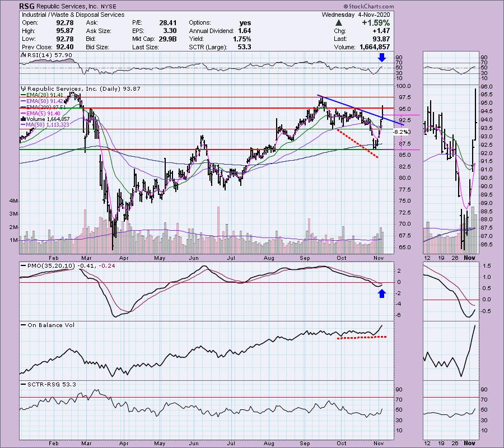Click the Last Size label
Screen dimensions: 504x448
pyautogui.click(x=145, y=47)
